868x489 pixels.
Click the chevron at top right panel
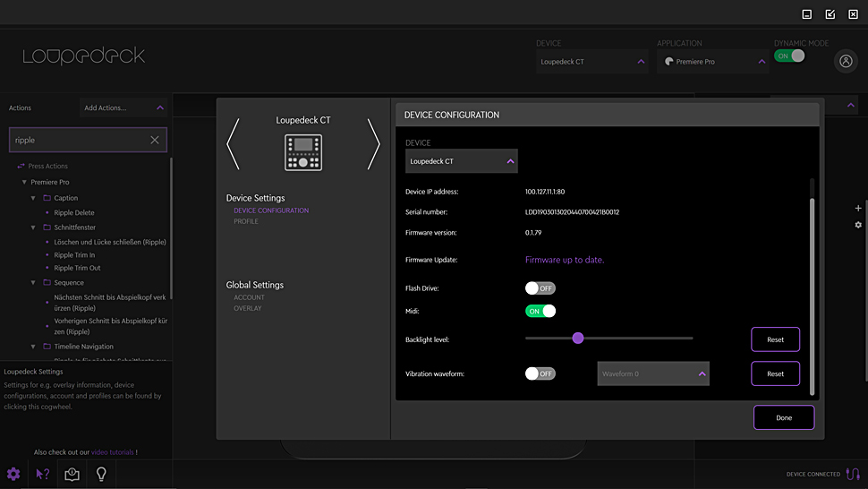(x=851, y=105)
